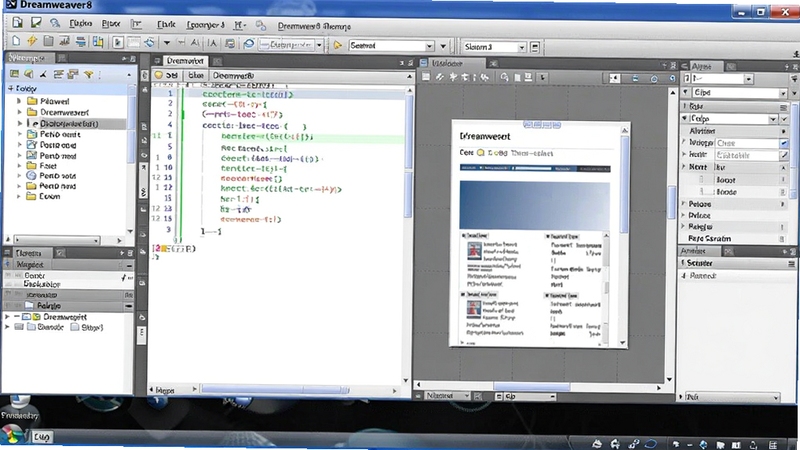Click the web page preview in the design view
The height and width of the screenshot is (450, 800).
pyautogui.click(x=539, y=235)
